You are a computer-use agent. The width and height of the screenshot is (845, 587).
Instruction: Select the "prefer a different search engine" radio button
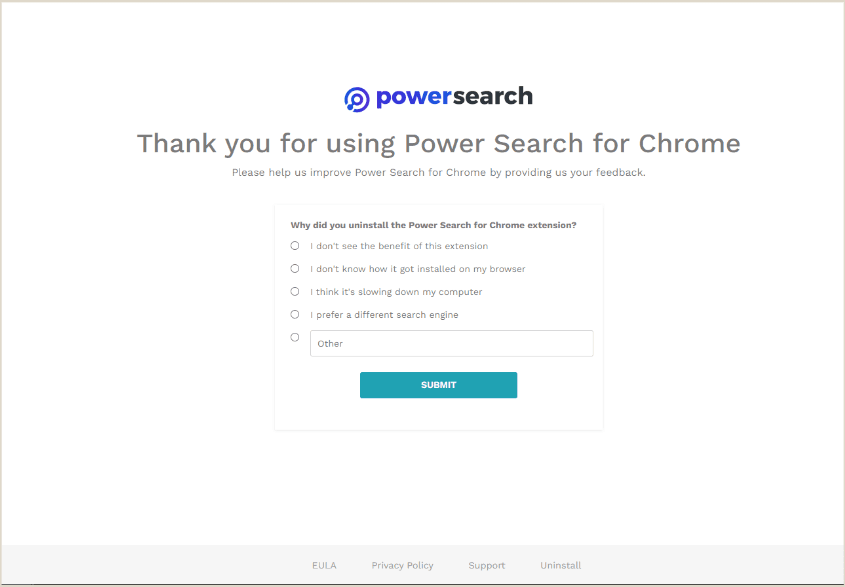[x=295, y=314]
